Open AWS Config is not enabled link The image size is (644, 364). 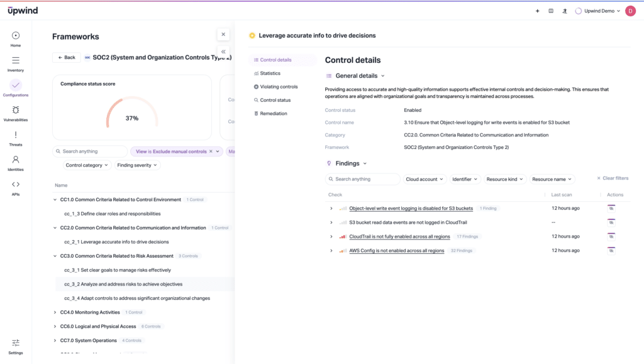[396, 251]
